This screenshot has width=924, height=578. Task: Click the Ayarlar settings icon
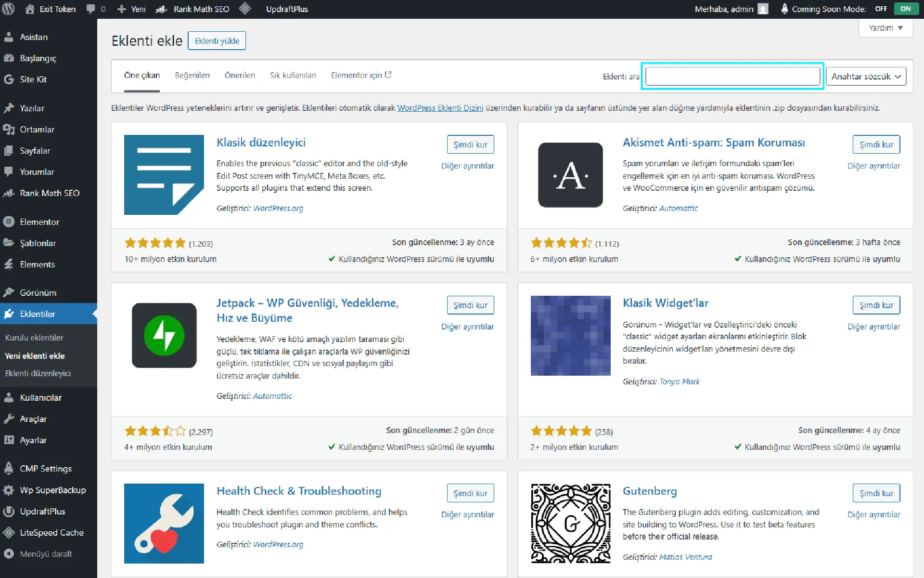(9, 440)
